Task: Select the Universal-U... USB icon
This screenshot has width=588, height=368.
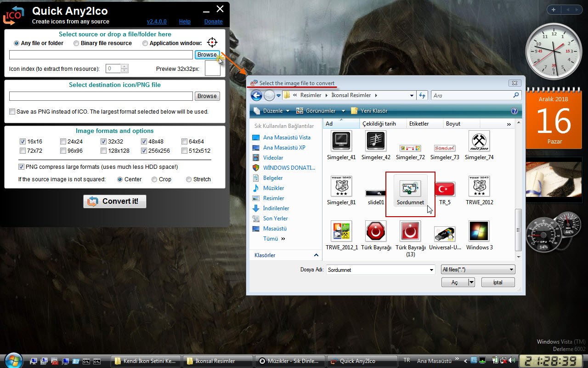Action: click(445, 237)
